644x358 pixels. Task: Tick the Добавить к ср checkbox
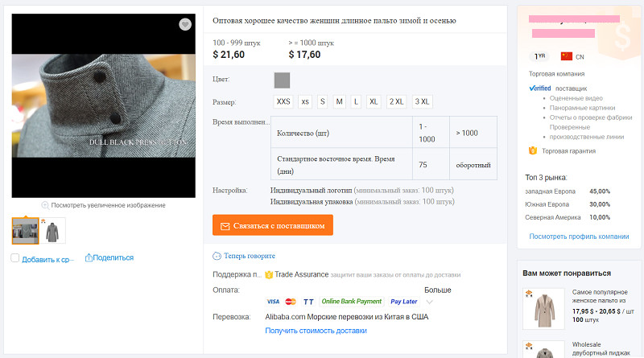click(x=14, y=258)
